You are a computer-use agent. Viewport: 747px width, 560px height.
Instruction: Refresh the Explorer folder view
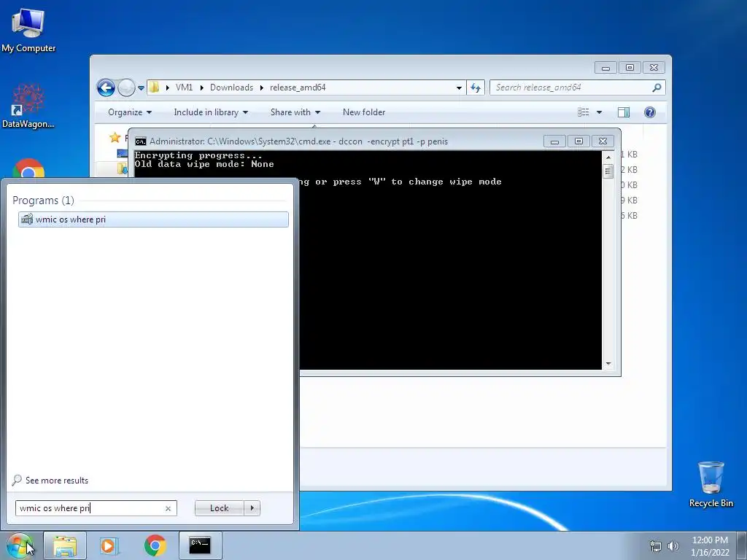(476, 87)
